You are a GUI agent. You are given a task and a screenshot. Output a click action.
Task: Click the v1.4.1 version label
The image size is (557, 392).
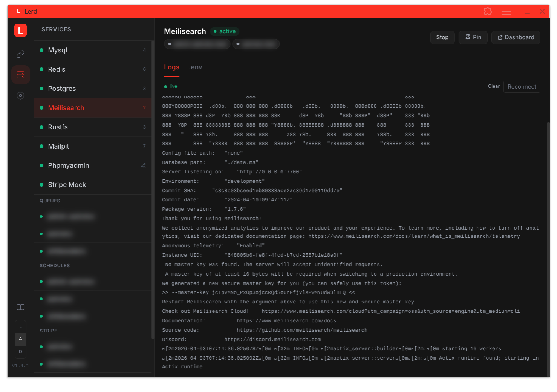20,366
